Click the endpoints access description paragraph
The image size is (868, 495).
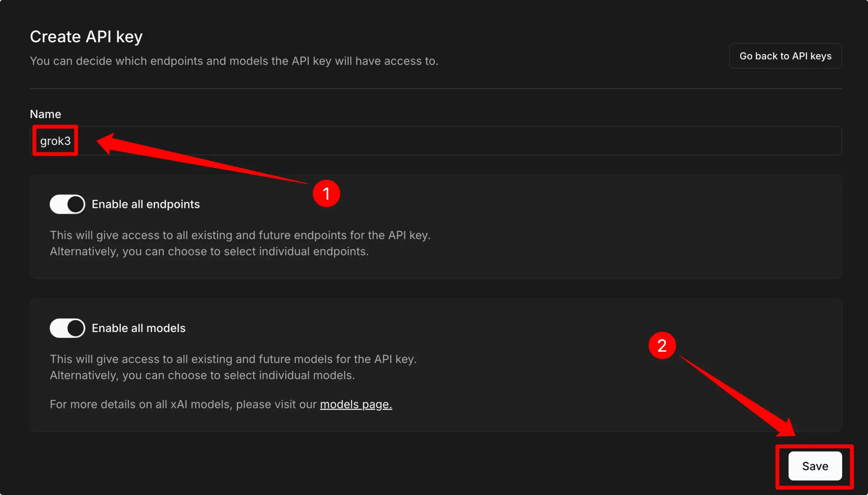240,243
